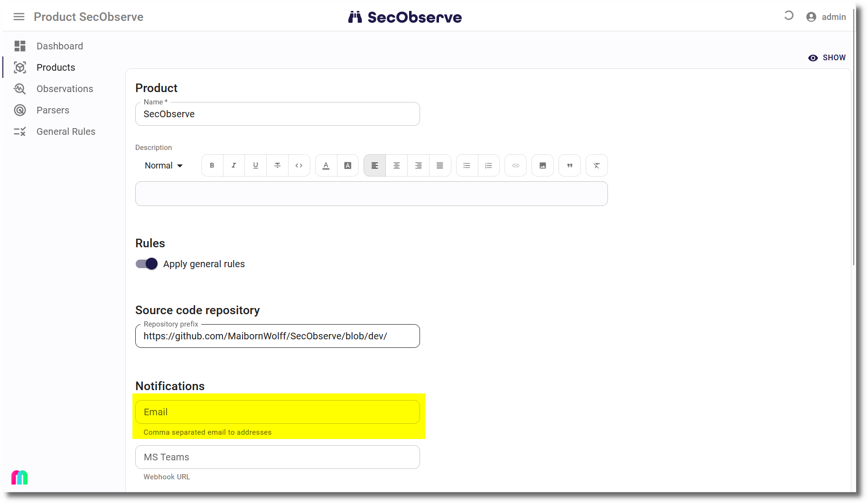
Task: Disable the Apply general rules switch
Action: click(147, 264)
